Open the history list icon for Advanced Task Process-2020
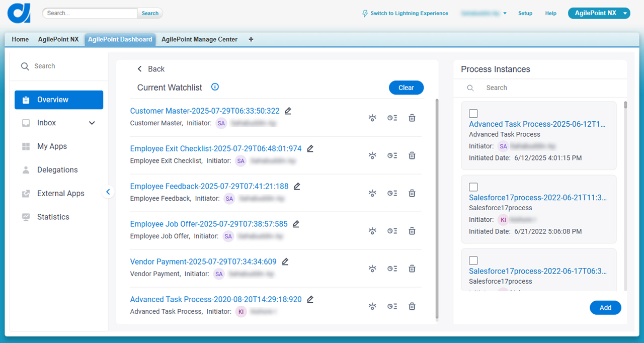 [392, 306]
